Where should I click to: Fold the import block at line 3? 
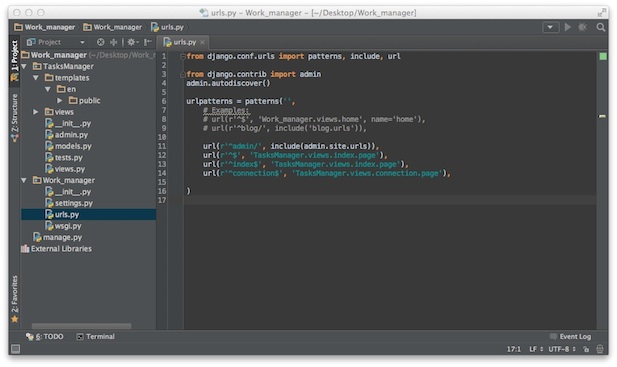(x=183, y=74)
